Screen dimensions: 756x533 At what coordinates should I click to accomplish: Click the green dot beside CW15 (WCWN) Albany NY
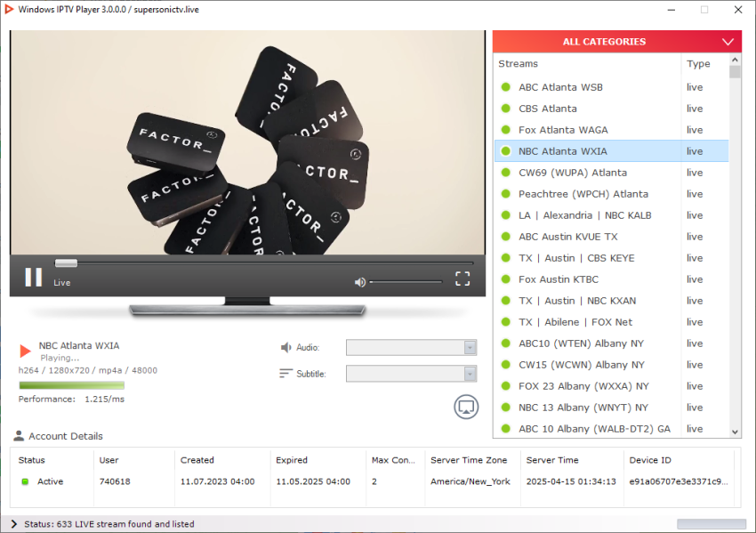(x=506, y=365)
